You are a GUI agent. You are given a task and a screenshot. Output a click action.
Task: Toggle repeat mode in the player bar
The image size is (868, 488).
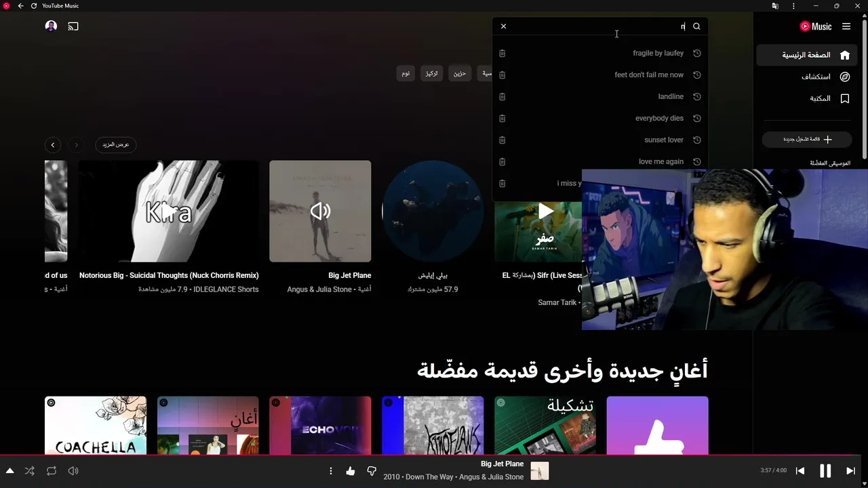(x=52, y=471)
